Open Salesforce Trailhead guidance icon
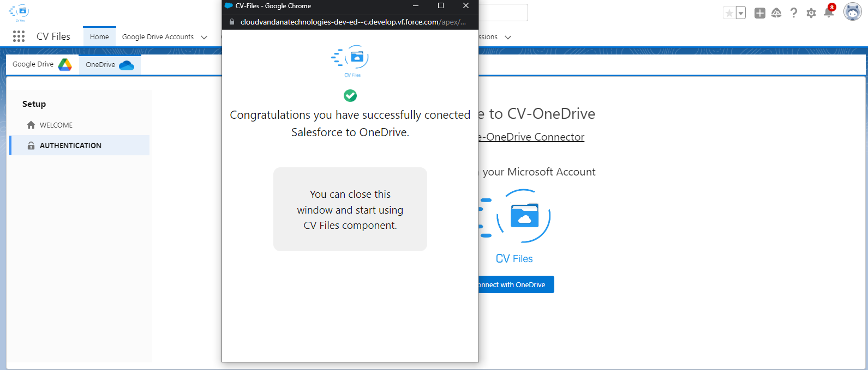This screenshot has height=370, width=868. point(776,13)
